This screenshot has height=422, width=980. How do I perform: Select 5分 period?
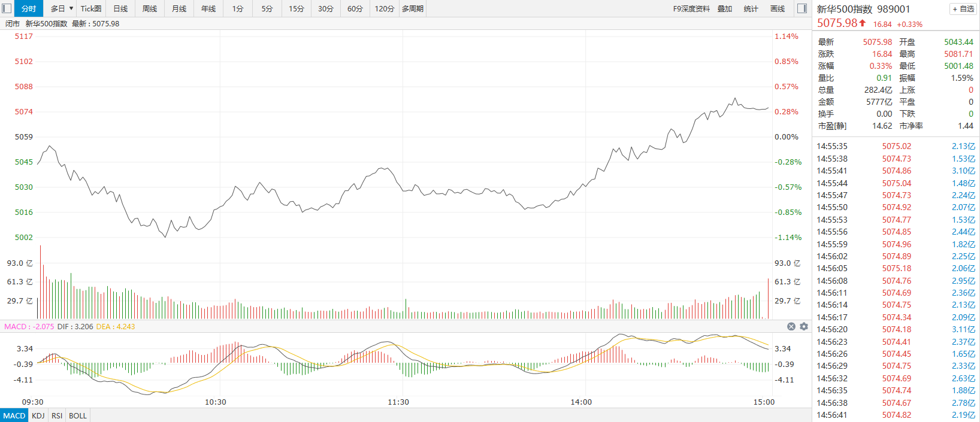pyautogui.click(x=267, y=8)
